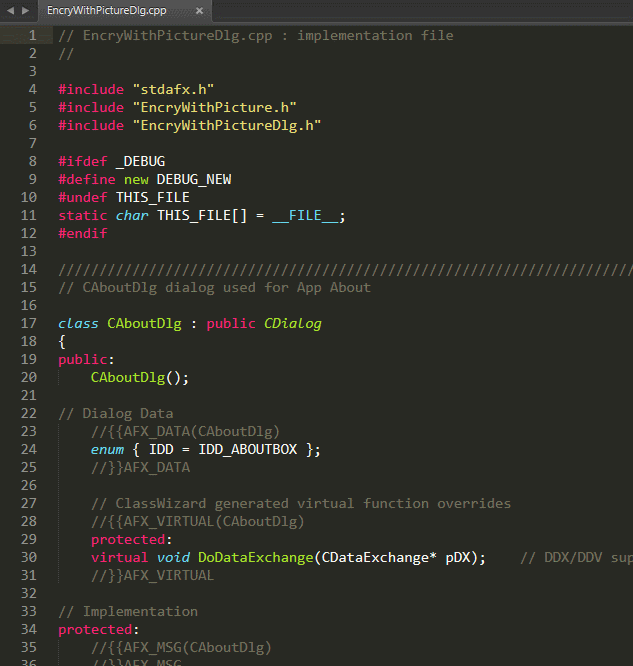This screenshot has width=633, height=666.
Task: Click the CDialog base class name
Action: click(293, 323)
